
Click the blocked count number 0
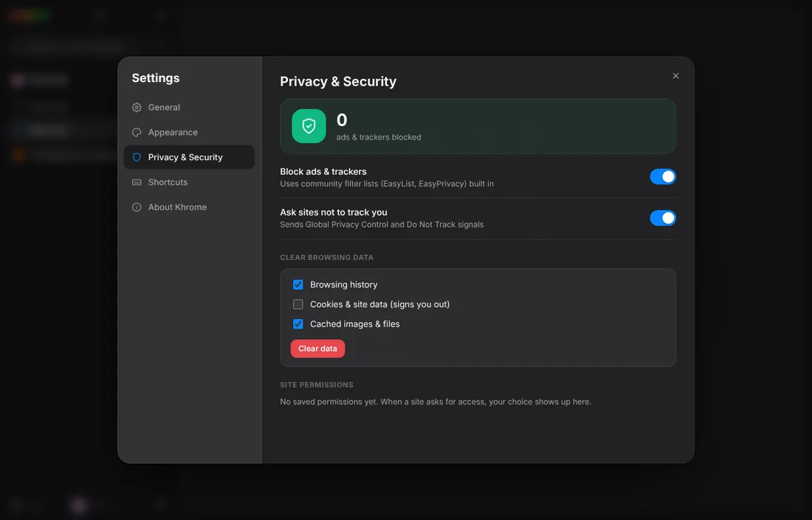(342, 120)
